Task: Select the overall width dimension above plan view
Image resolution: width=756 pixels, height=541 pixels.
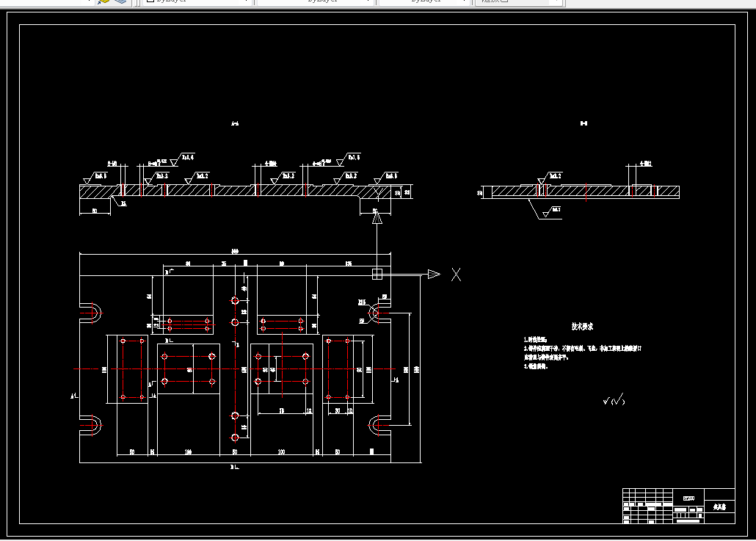Action: (x=235, y=251)
